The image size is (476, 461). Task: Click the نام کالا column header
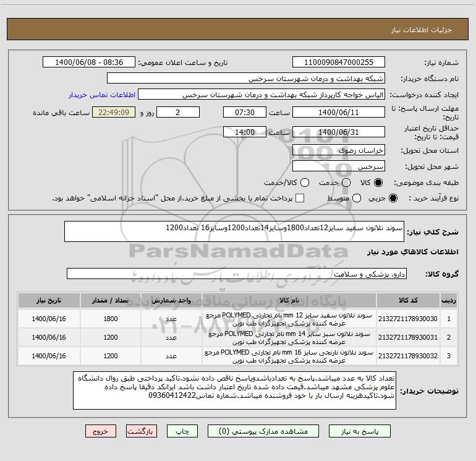tap(289, 301)
